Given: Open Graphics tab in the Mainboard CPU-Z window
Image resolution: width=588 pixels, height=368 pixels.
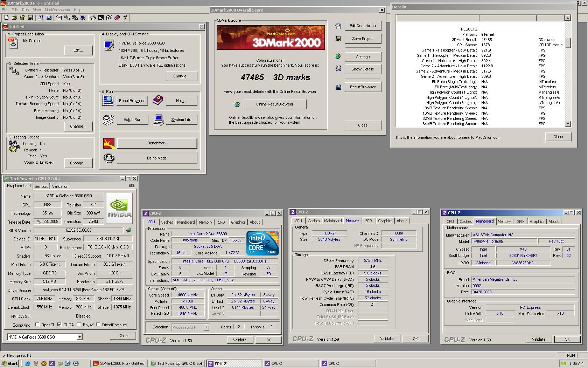Looking at the screenshot, I should point(537,222).
